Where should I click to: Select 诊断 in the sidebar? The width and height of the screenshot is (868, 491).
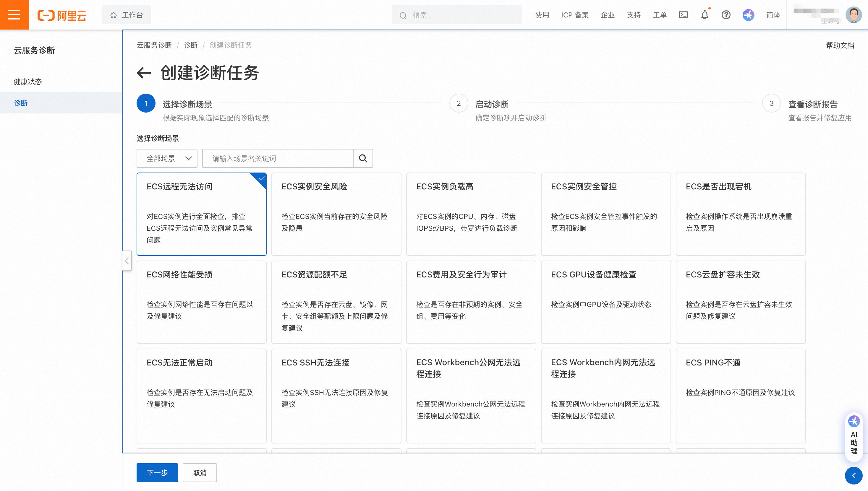tap(61, 103)
